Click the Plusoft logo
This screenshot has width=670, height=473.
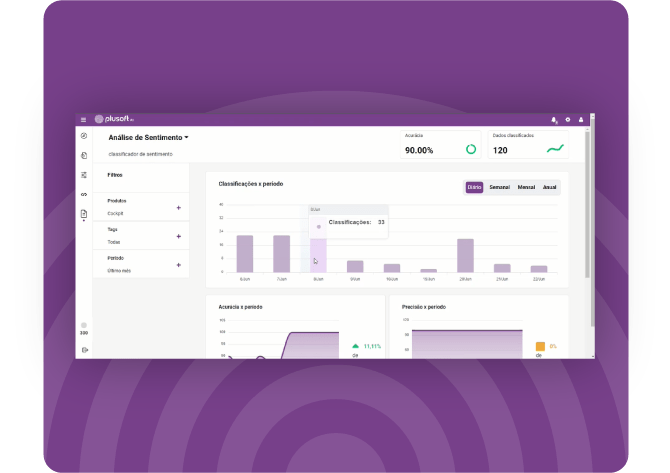click(x=114, y=119)
